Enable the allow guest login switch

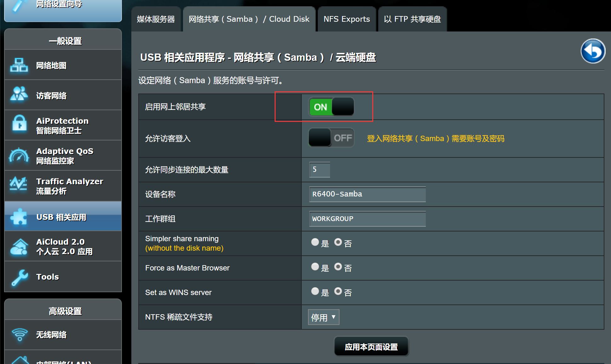click(x=331, y=138)
